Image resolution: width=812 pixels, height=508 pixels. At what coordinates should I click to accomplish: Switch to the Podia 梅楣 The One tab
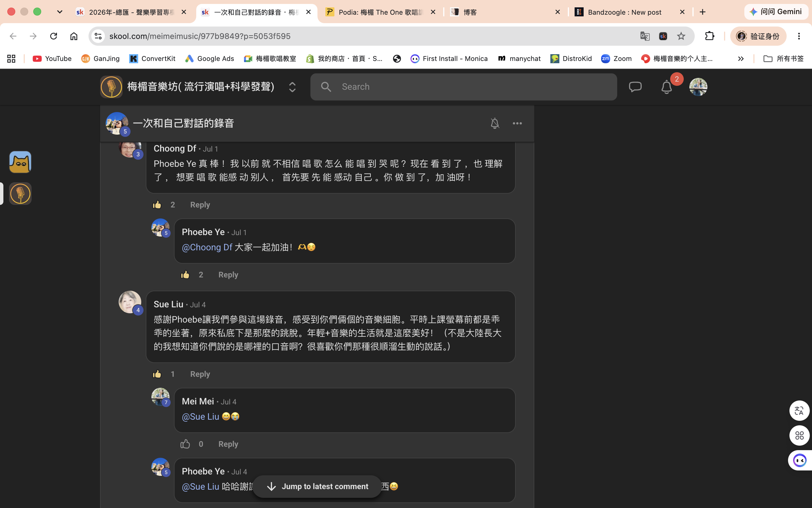pos(381,12)
